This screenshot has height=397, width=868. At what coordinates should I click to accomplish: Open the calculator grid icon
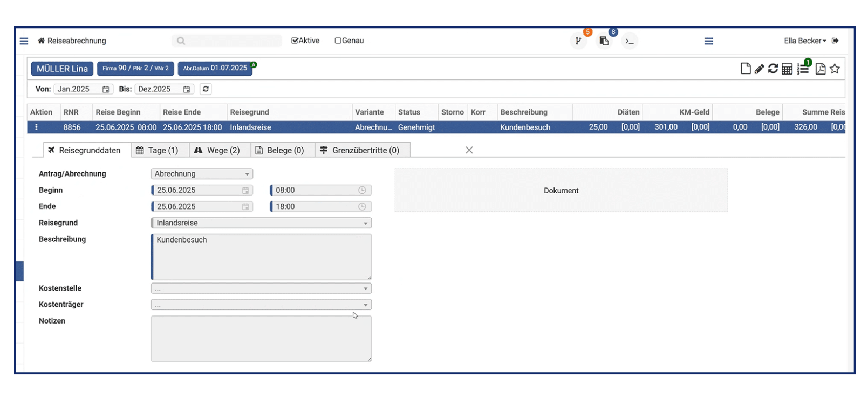click(787, 69)
